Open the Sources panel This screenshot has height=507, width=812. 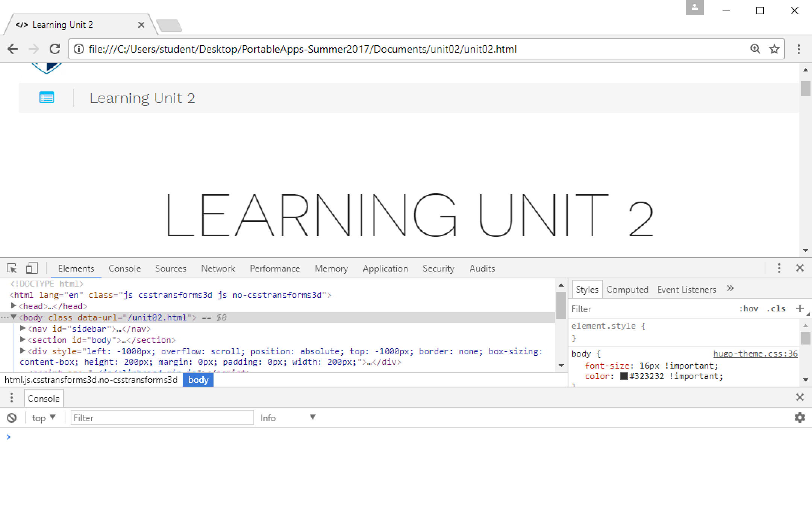click(169, 268)
